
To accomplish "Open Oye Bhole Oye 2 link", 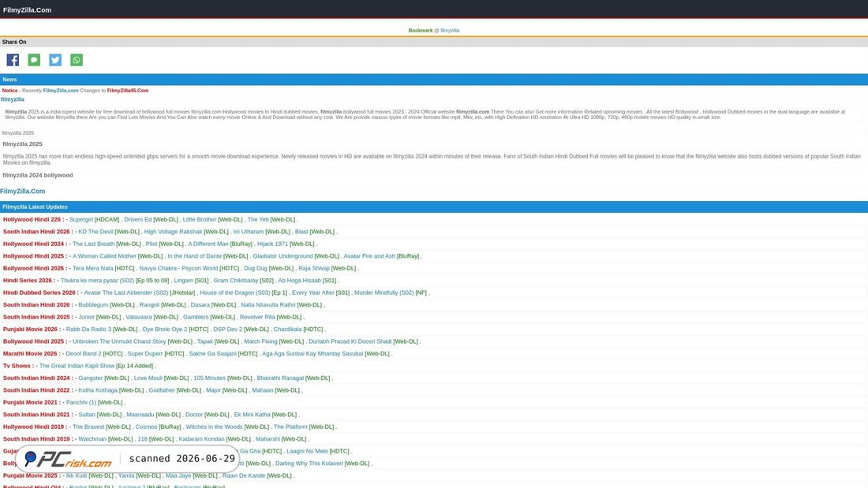I will pyautogui.click(x=165, y=330).
